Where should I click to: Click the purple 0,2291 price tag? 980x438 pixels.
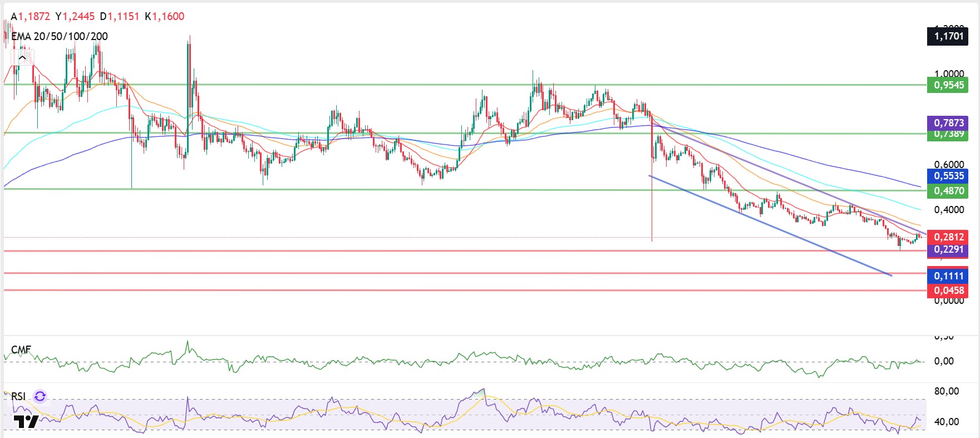point(948,249)
